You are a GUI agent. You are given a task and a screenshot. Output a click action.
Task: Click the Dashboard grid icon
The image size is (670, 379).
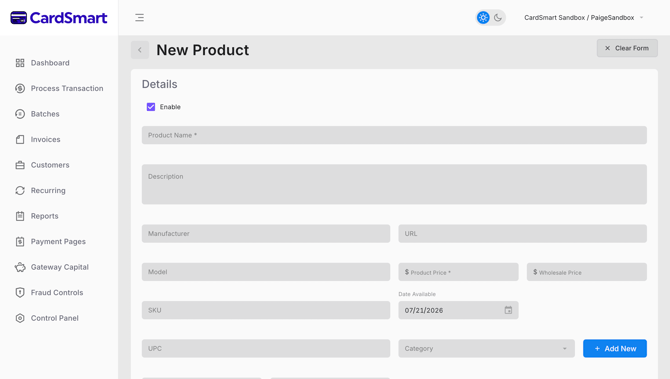(20, 63)
